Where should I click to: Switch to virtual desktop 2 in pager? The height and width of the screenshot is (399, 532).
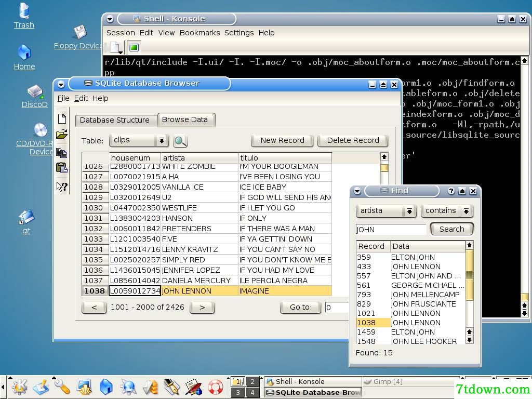tap(252, 382)
